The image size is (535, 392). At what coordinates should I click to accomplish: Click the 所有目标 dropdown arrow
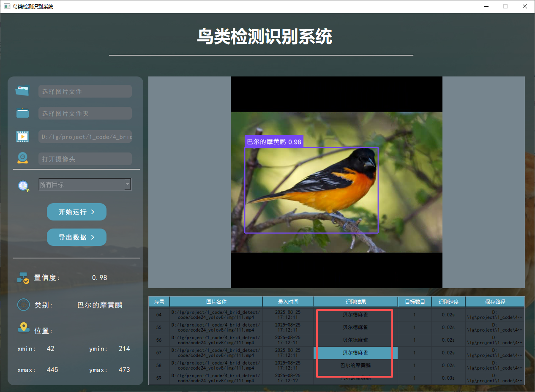tap(127, 184)
